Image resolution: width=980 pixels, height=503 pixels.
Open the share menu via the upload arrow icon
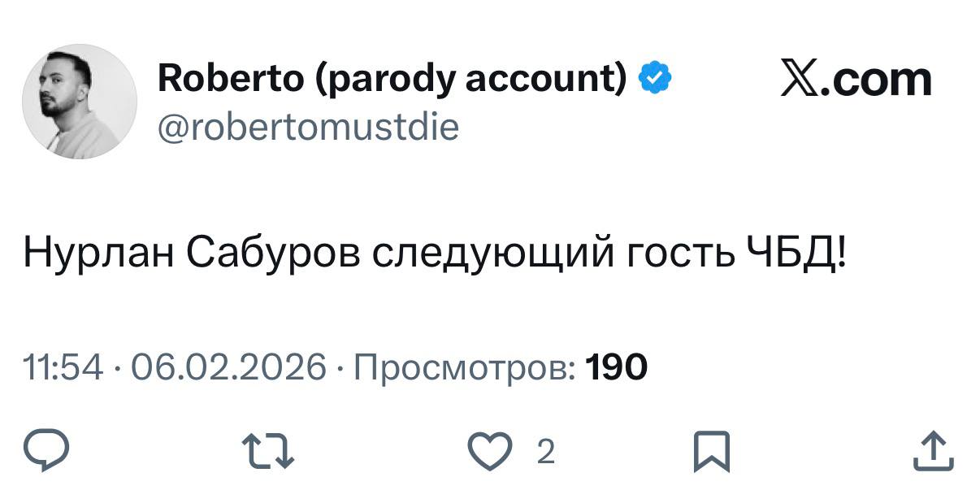[x=932, y=453]
